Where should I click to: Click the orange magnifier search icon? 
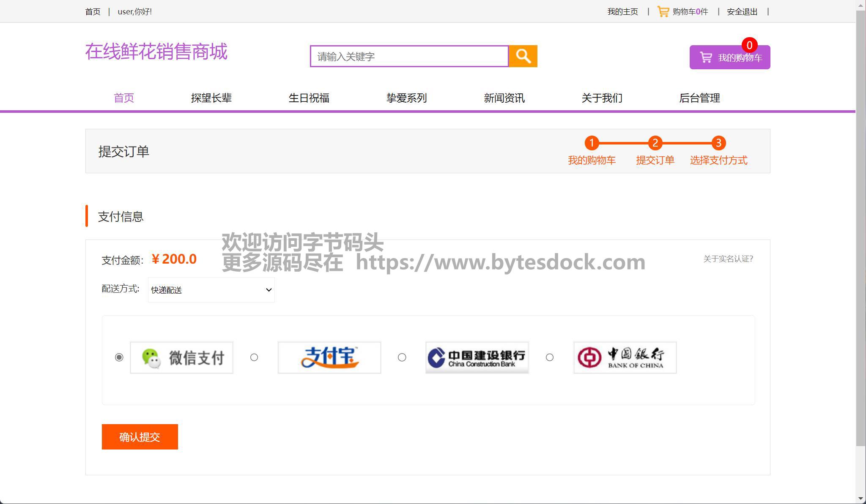(x=523, y=56)
